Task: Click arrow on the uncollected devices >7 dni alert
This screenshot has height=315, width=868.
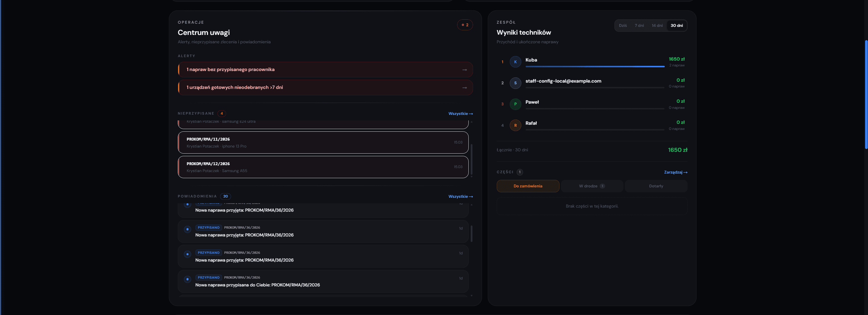Action: (464, 87)
